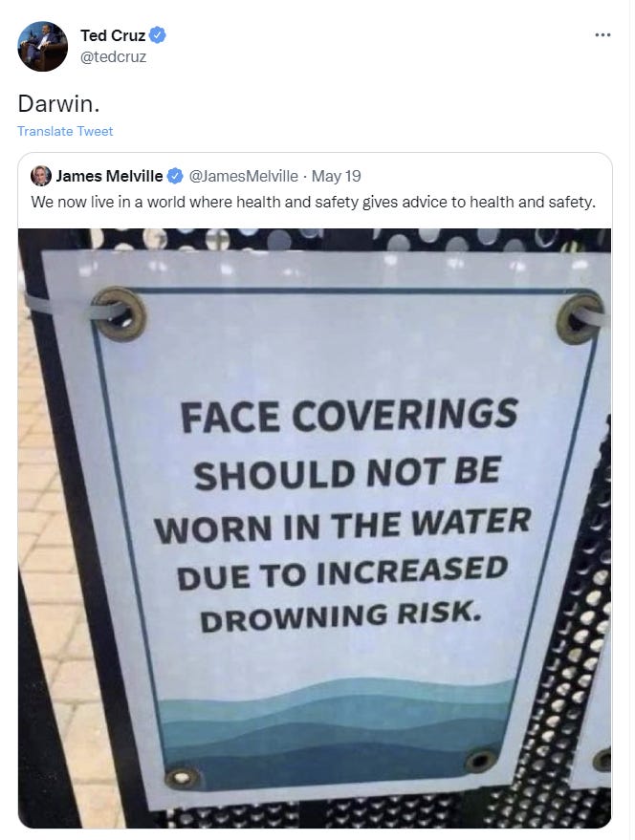The height and width of the screenshot is (840, 635).
Task: Click the top-right grommet with zip tie
Action: [x=580, y=317]
